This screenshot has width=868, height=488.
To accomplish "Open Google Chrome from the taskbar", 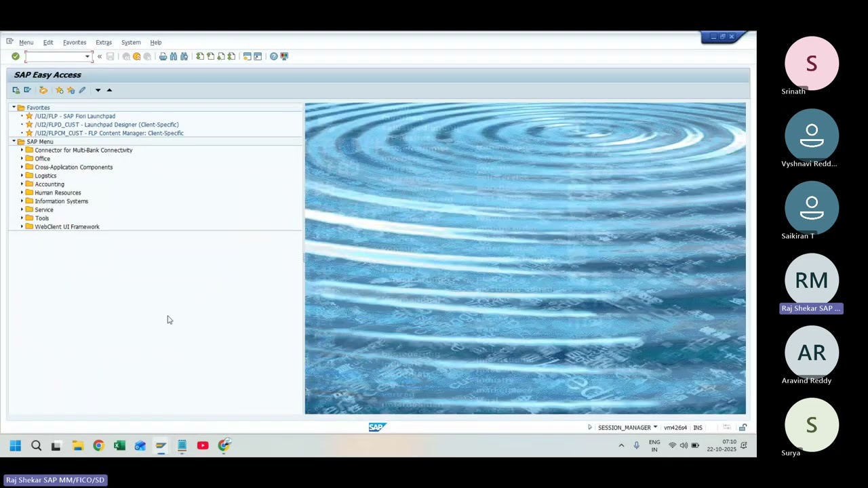I will tap(98, 445).
